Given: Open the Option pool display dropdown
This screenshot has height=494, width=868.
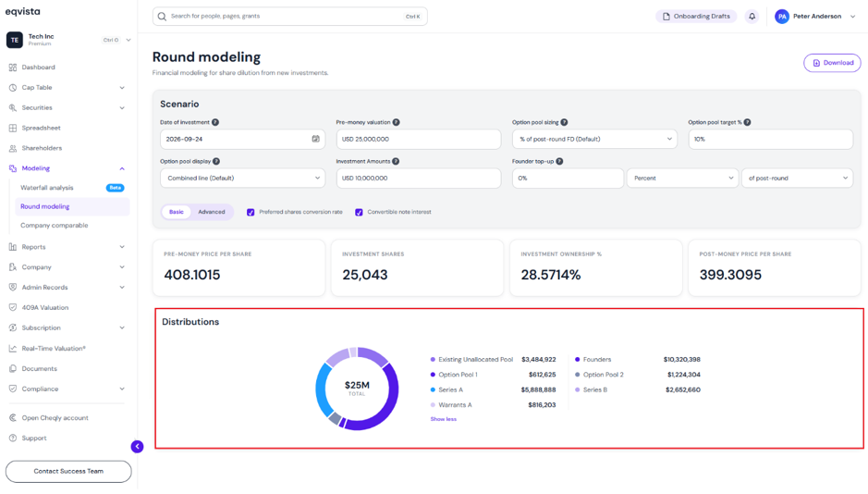Looking at the screenshot, I should click(x=242, y=179).
